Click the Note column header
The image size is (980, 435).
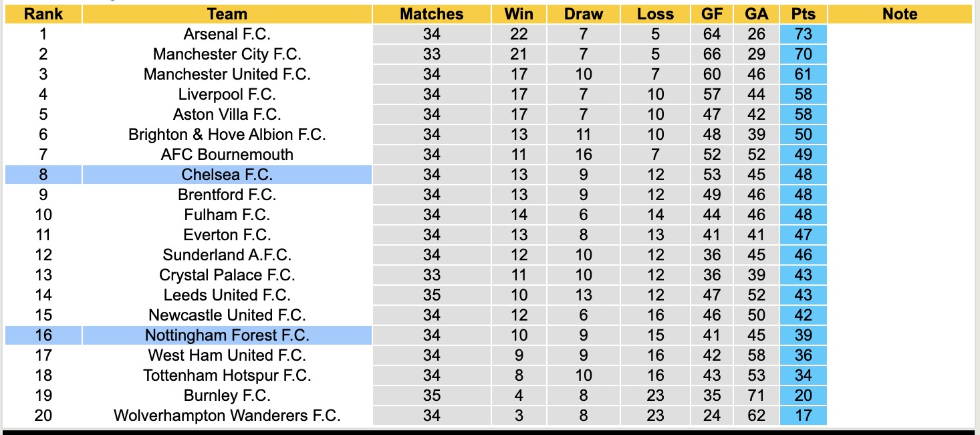click(x=900, y=14)
